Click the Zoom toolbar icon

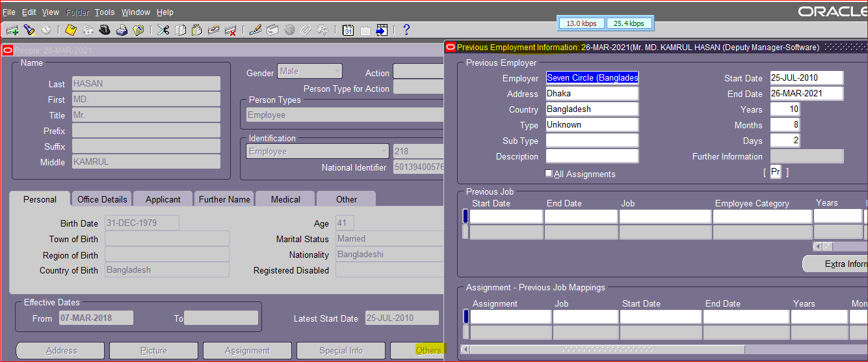click(272, 30)
